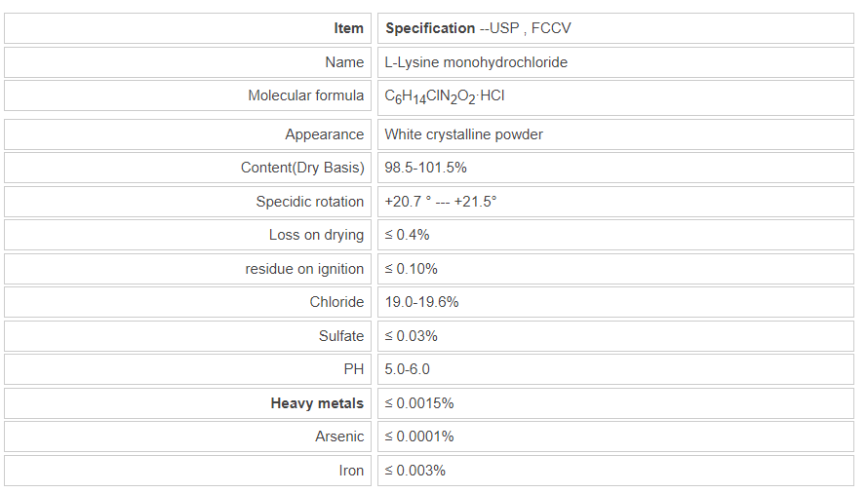Click the "Specidic rotation" label cell
This screenshot has width=868, height=493.
coord(309,202)
